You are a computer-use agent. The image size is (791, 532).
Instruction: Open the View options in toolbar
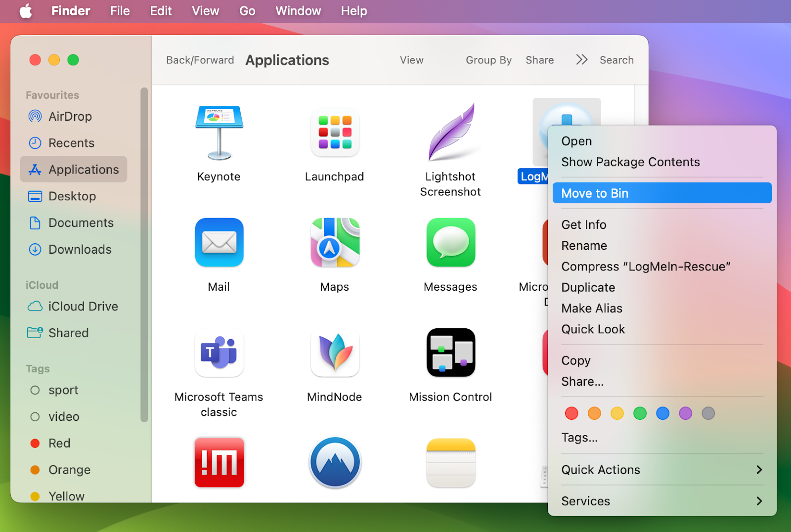pos(412,60)
